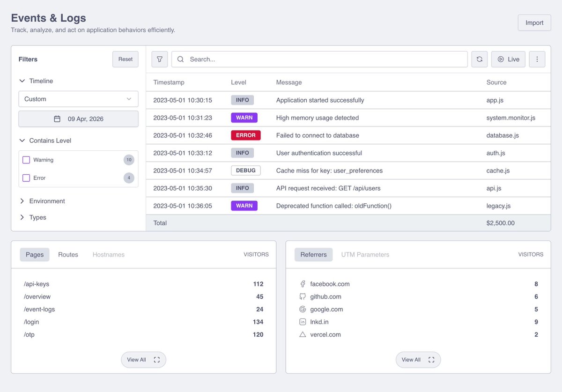
Task: Click the $2,500.00 total value
Action: (x=501, y=223)
